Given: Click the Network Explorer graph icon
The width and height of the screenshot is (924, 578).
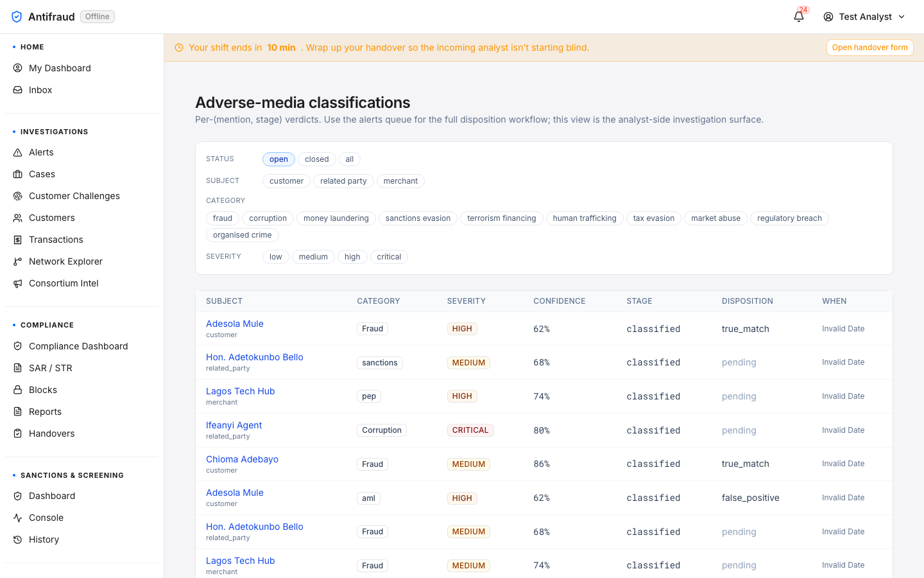Looking at the screenshot, I should click(18, 261).
